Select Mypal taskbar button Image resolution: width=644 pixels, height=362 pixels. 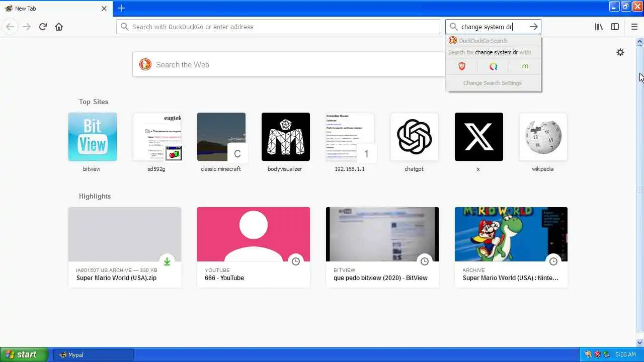coord(94,355)
